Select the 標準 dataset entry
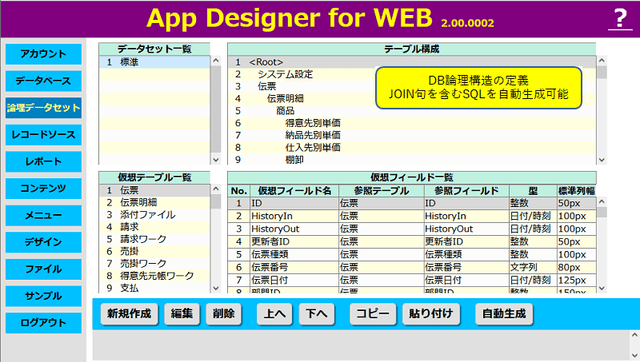The width and height of the screenshot is (640, 362). (154, 62)
